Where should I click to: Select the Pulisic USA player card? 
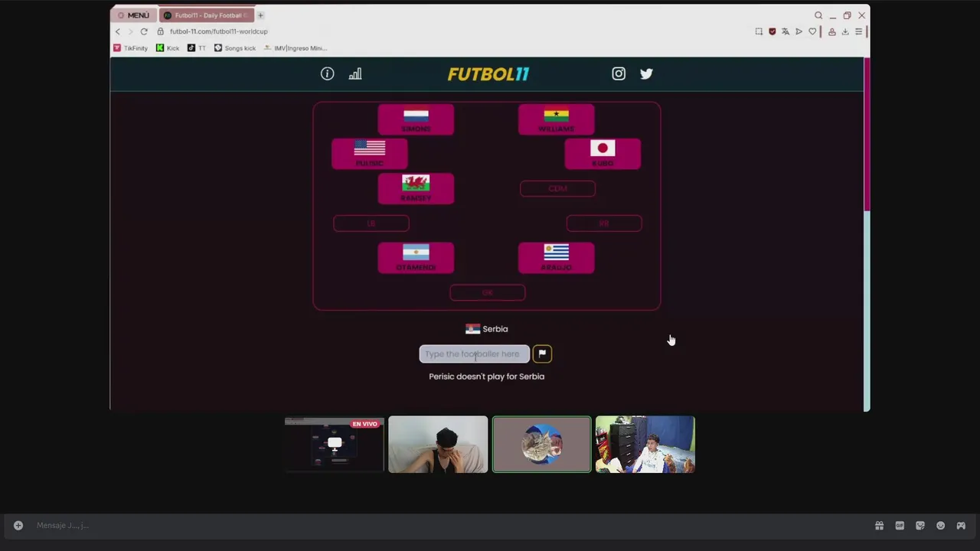370,154
